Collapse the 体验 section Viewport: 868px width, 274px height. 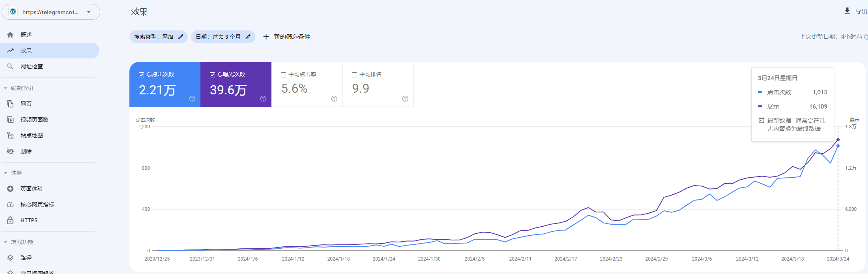click(6, 173)
